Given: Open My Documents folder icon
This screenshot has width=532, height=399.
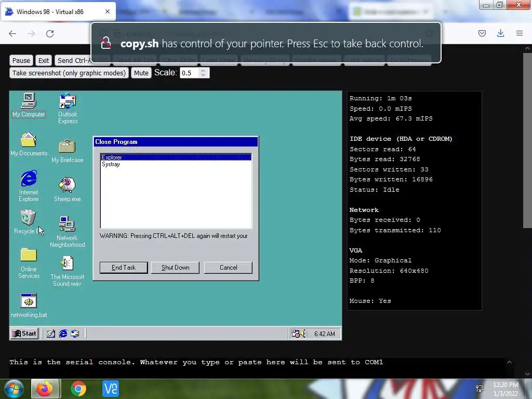Looking at the screenshot, I should pos(29,144).
